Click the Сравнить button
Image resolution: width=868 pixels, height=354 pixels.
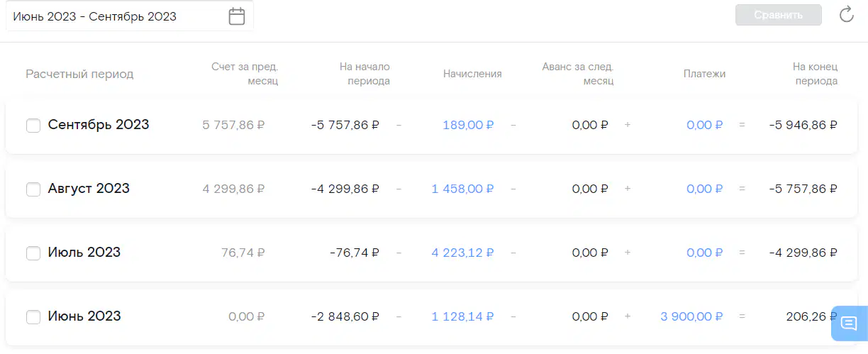click(779, 15)
